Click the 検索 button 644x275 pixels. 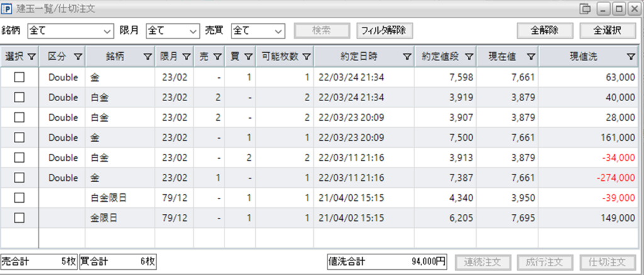[x=322, y=31]
